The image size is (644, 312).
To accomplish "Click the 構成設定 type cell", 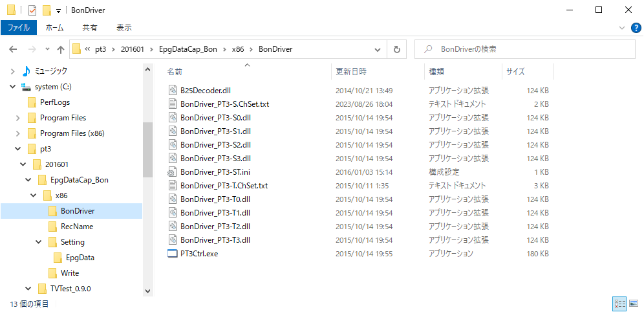I will point(444,172).
